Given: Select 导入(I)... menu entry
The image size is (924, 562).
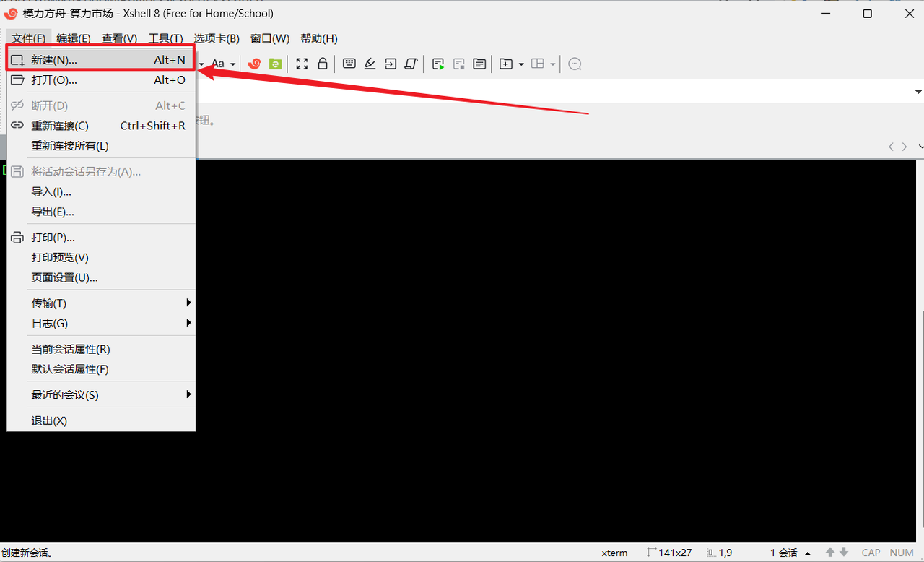Looking at the screenshot, I should 101,192.
